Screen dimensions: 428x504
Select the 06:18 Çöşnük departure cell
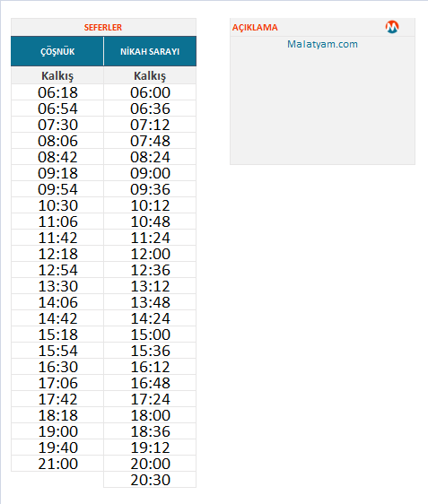point(57,92)
